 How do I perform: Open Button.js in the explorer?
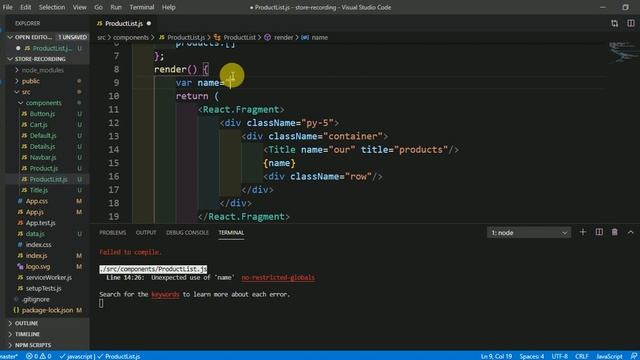click(42, 114)
